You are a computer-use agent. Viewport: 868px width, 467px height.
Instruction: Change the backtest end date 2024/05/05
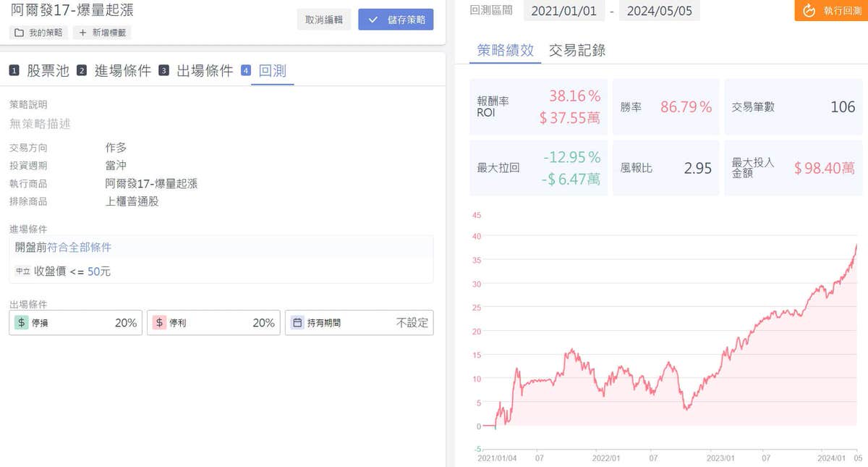[x=659, y=11]
